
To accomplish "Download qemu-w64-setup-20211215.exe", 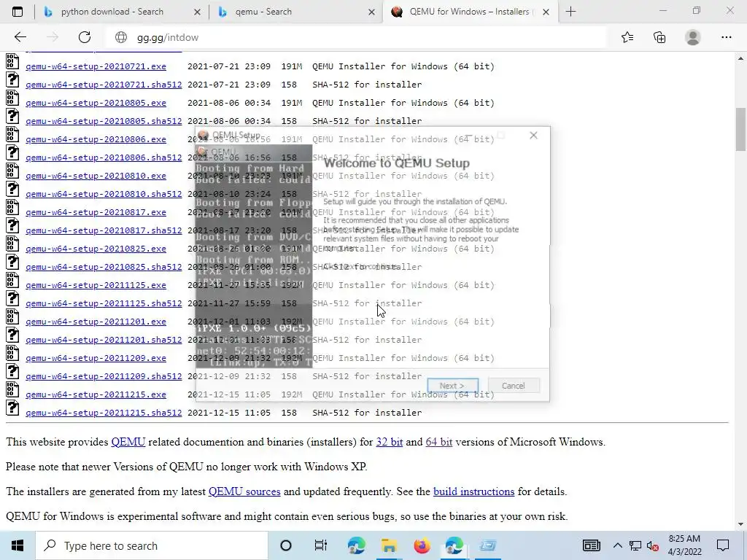I will point(96,394).
